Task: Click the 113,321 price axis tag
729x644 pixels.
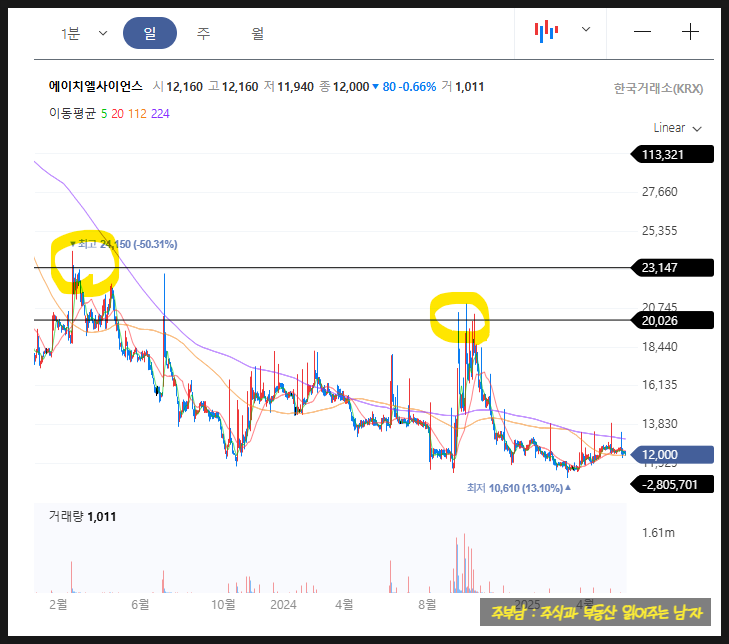Action: (672, 154)
